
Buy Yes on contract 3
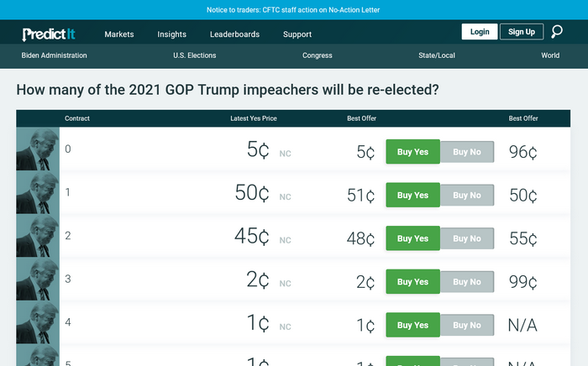(413, 282)
